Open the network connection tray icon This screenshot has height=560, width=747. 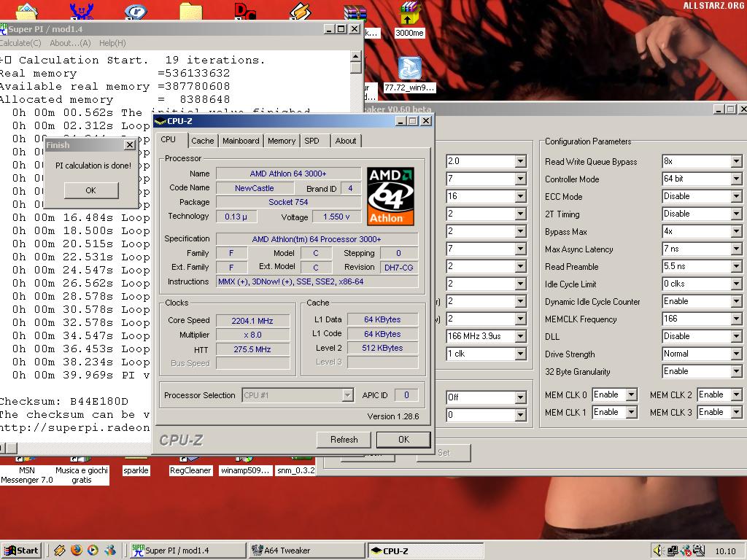click(x=673, y=551)
